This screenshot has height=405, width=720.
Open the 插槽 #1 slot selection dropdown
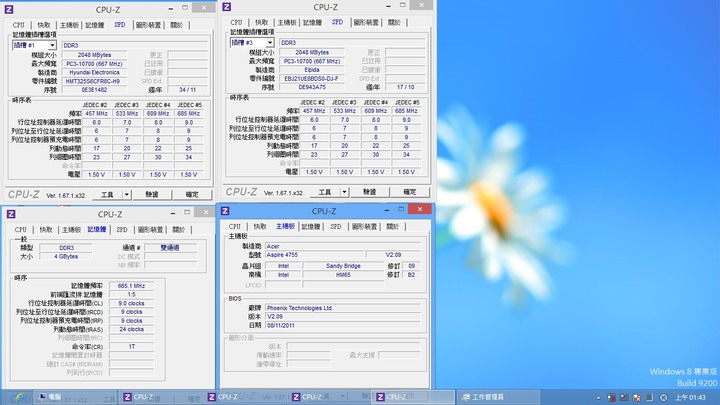click(52, 45)
